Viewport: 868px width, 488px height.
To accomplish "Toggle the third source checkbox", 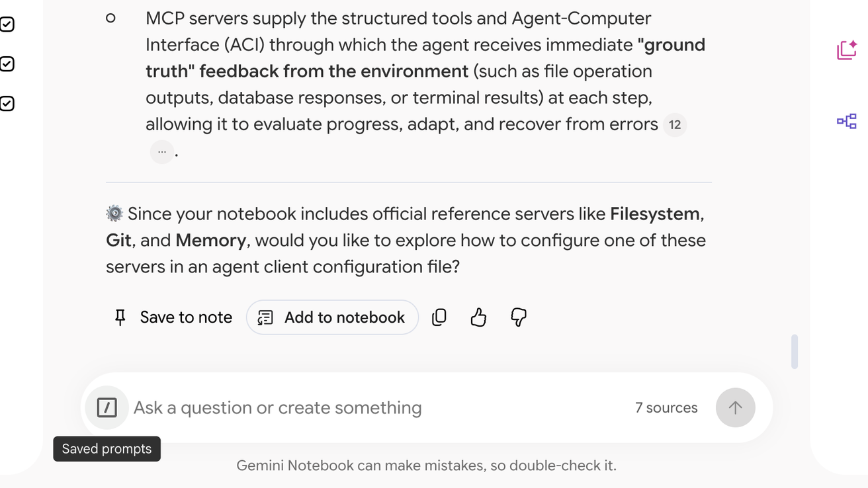I will pos(7,104).
